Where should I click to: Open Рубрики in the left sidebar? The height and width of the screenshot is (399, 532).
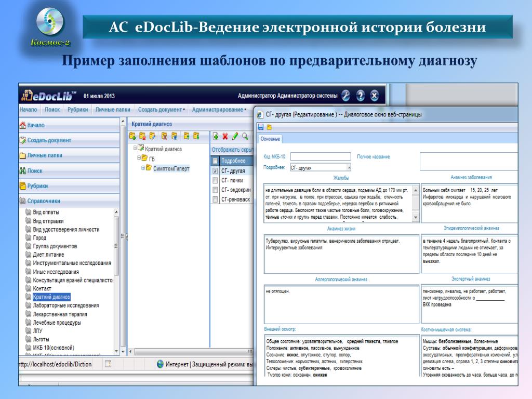[x=69, y=186]
